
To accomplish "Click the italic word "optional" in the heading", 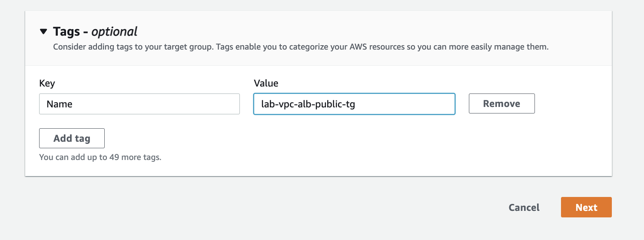I will tap(114, 32).
